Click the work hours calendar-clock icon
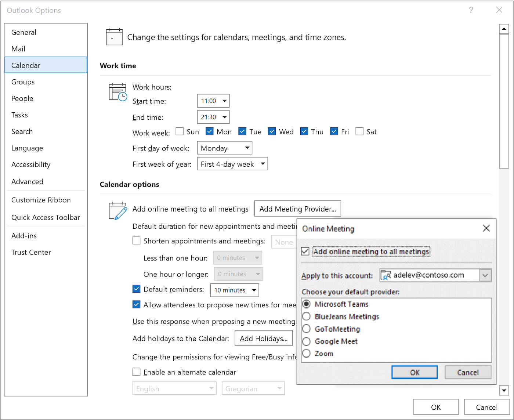 (x=117, y=92)
